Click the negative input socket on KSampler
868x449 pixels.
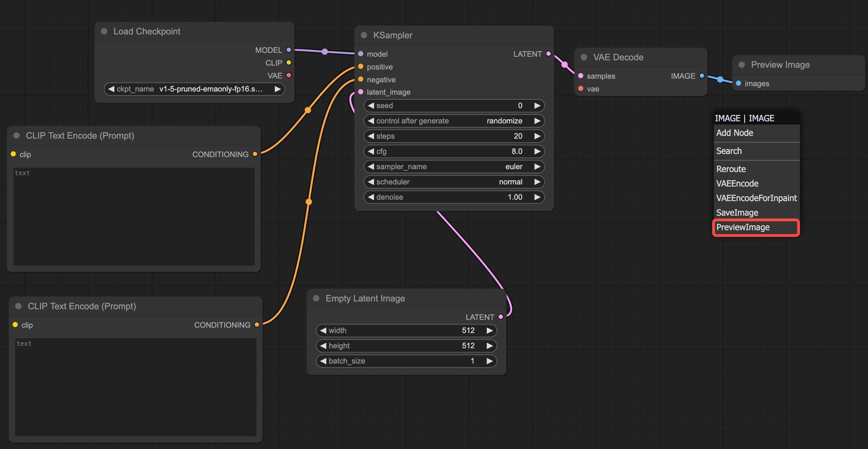[361, 79]
